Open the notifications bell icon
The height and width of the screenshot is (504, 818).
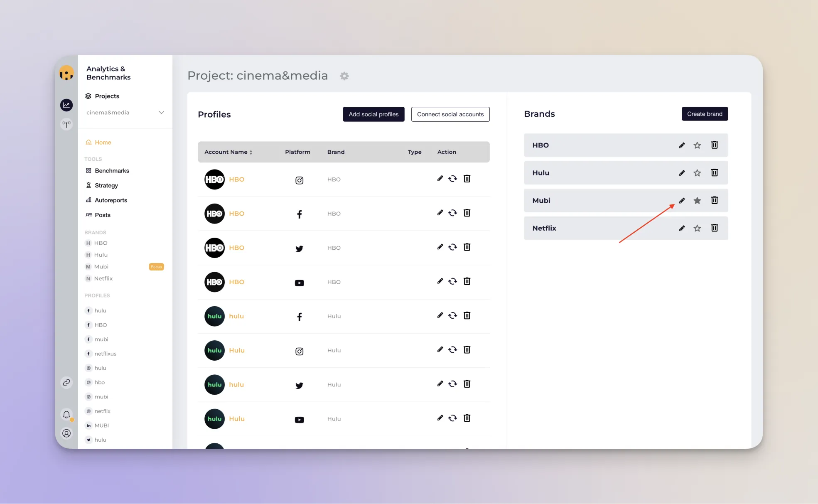tap(66, 415)
